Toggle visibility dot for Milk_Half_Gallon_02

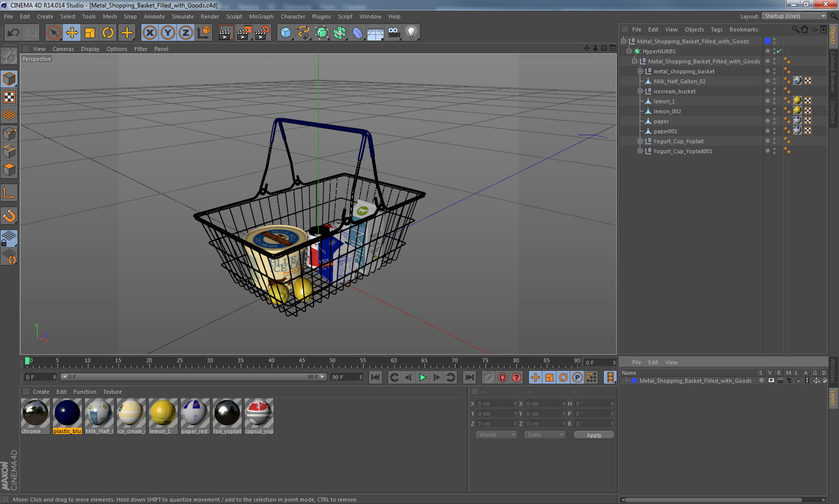(768, 81)
